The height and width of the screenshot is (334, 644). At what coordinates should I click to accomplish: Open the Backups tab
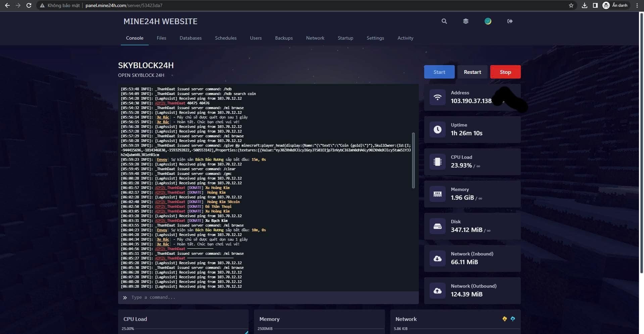click(x=284, y=38)
